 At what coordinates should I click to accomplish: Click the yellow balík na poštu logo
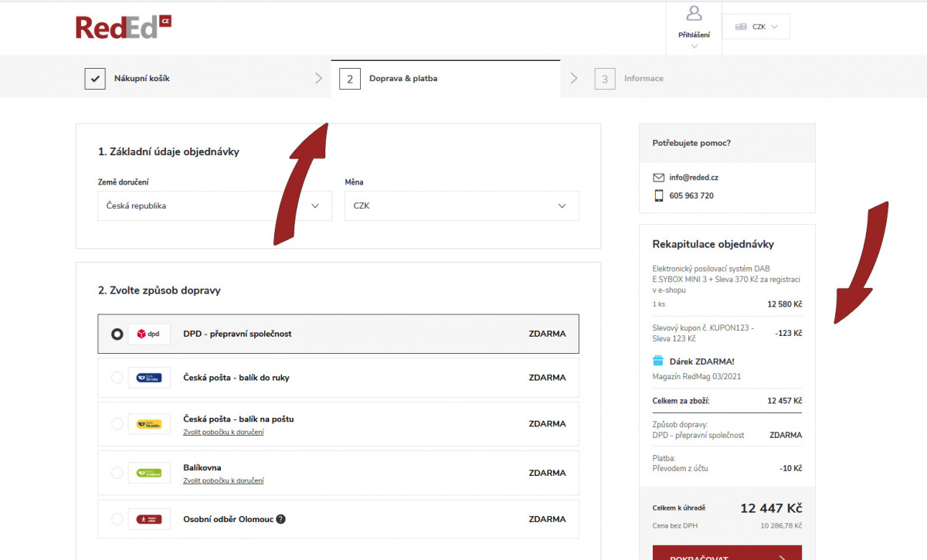click(x=148, y=424)
